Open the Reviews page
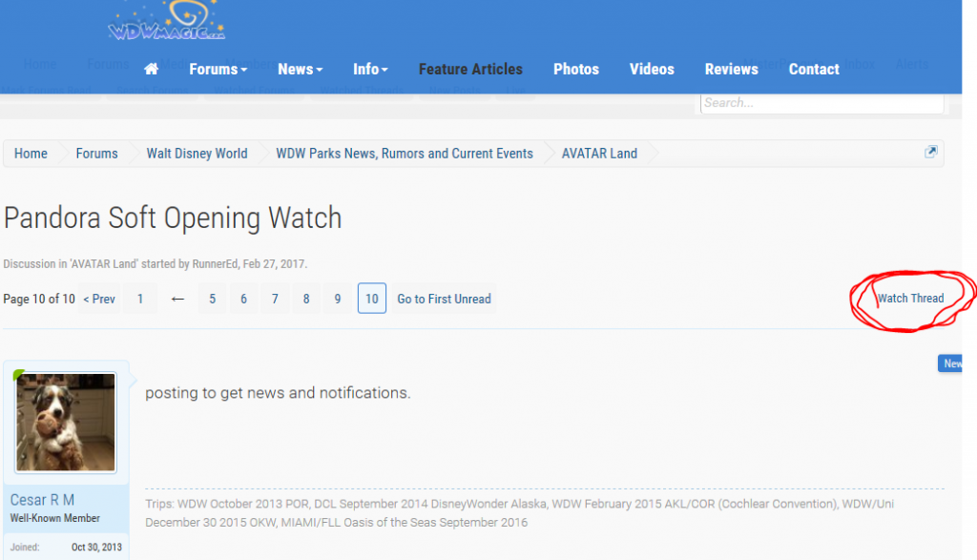 [731, 70]
